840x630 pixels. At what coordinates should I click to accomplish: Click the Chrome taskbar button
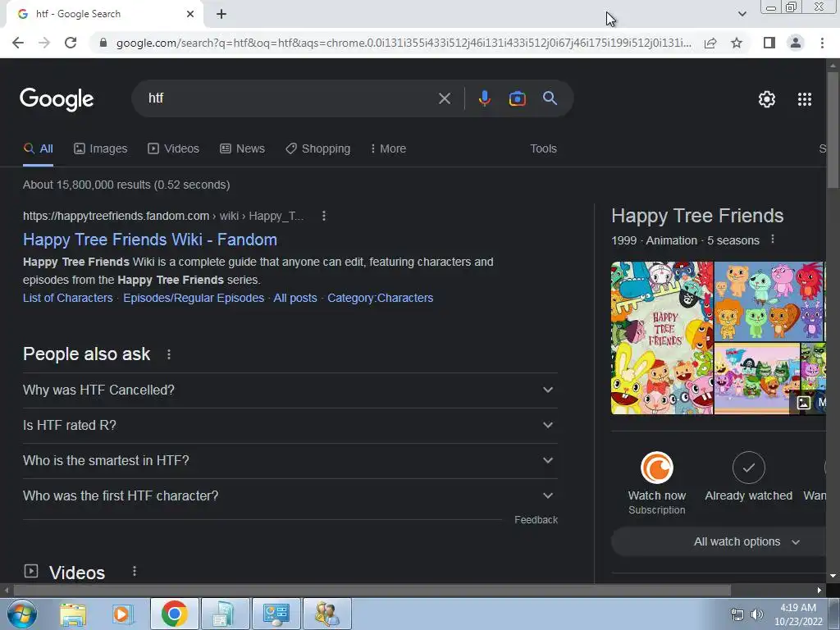pyautogui.click(x=174, y=614)
